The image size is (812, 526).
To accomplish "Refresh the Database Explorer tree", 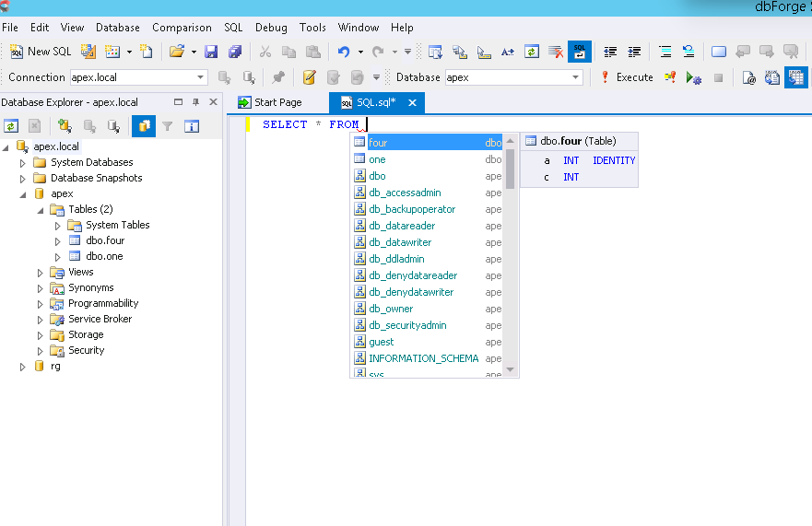I will (11, 126).
